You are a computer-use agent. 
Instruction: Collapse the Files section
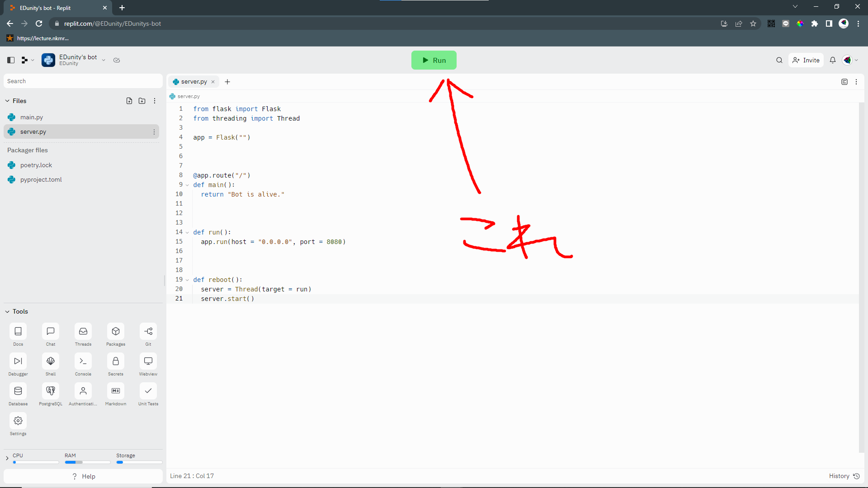(7, 101)
